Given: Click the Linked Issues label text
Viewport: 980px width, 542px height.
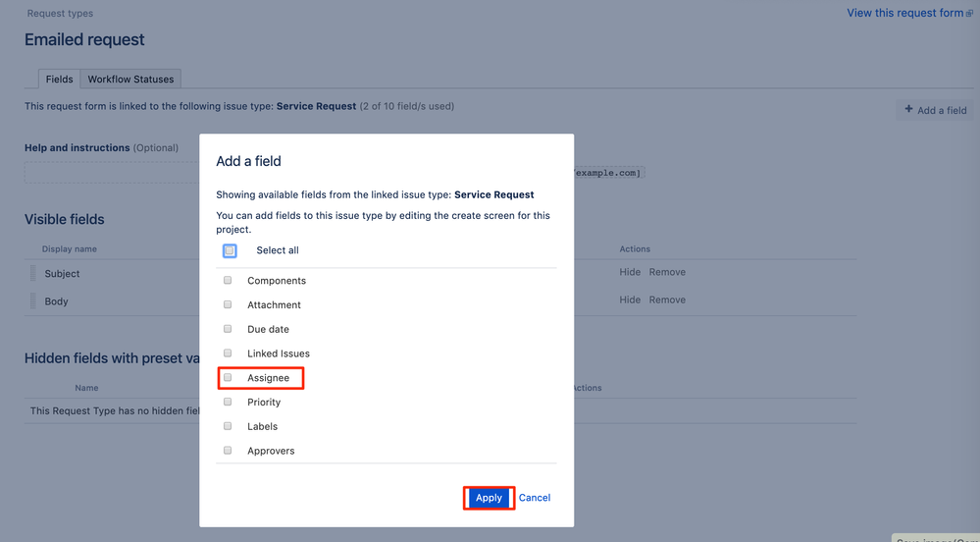Looking at the screenshot, I should pos(279,353).
